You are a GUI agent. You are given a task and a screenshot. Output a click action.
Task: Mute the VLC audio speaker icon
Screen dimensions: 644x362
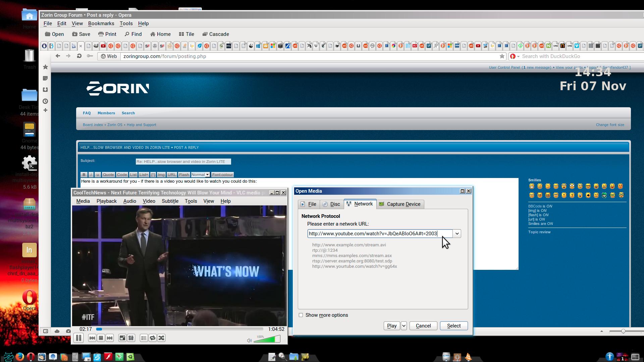(x=249, y=341)
